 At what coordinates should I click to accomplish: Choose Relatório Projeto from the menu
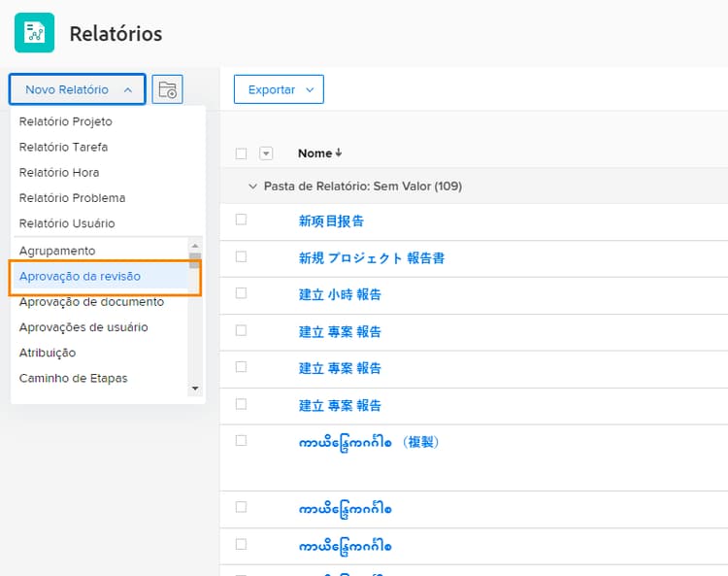(x=66, y=121)
